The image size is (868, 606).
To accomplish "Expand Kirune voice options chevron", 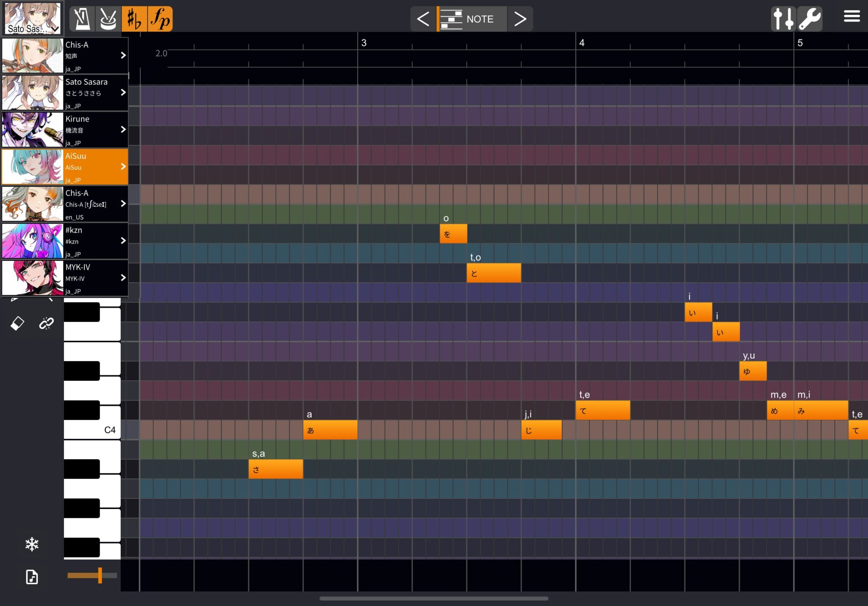I will (123, 130).
